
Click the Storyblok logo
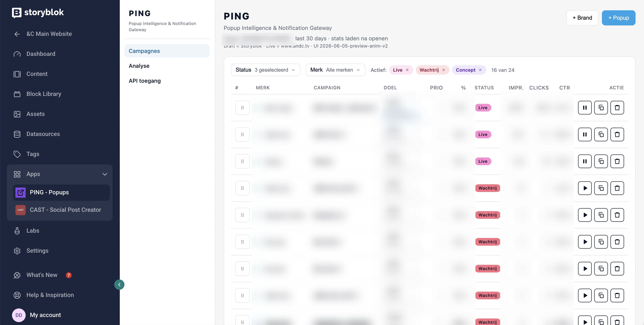(x=38, y=12)
